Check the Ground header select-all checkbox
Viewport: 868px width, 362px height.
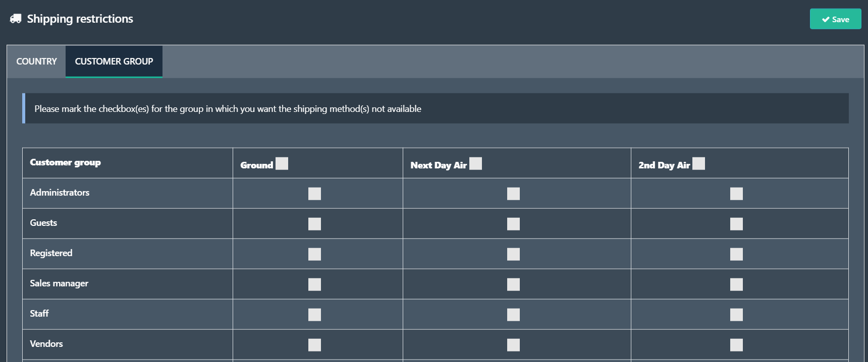coord(282,164)
